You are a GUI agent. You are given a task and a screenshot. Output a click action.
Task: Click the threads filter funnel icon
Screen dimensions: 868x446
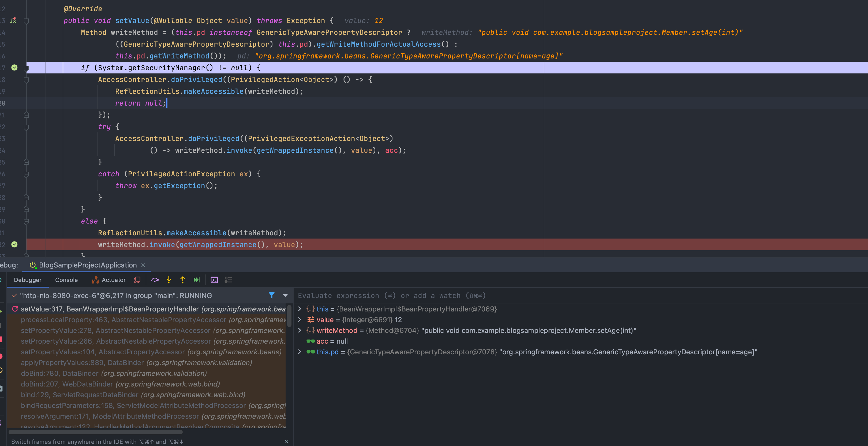pyautogui.click(x=272, y=295)
